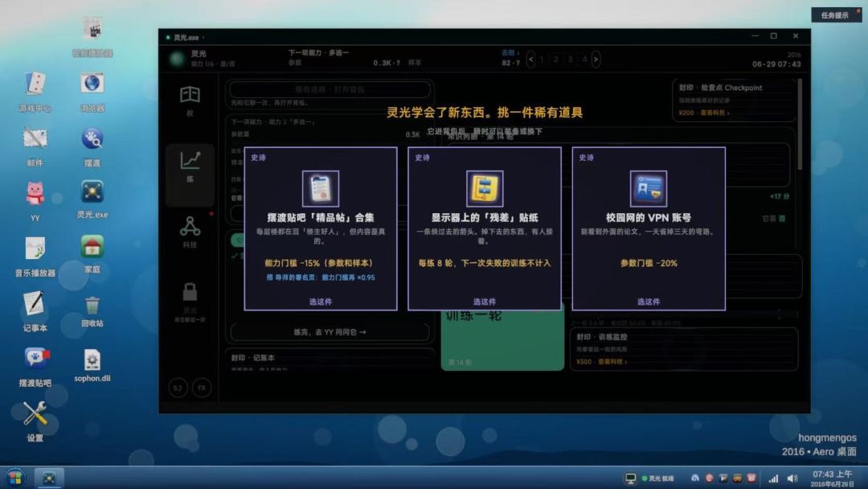Go to the previous page with the left arrow

531,59
